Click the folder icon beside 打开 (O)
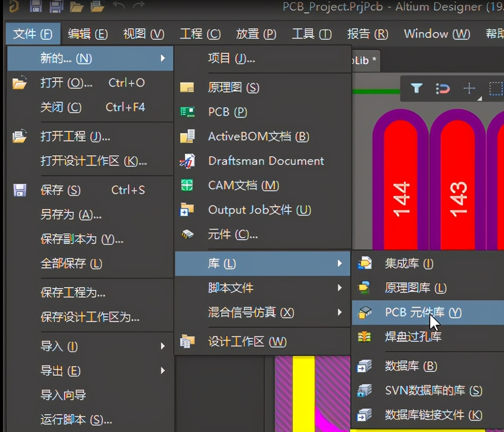 [19, 82]
